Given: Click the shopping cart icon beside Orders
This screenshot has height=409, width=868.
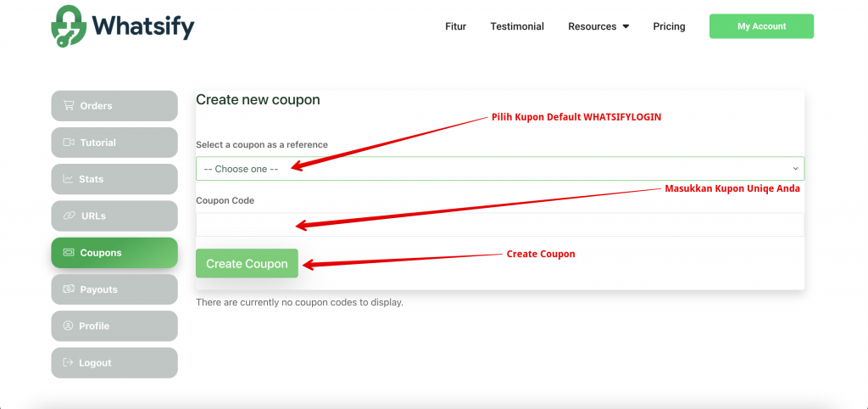Looking at the screenshot, I should click(x=68, y=106).
